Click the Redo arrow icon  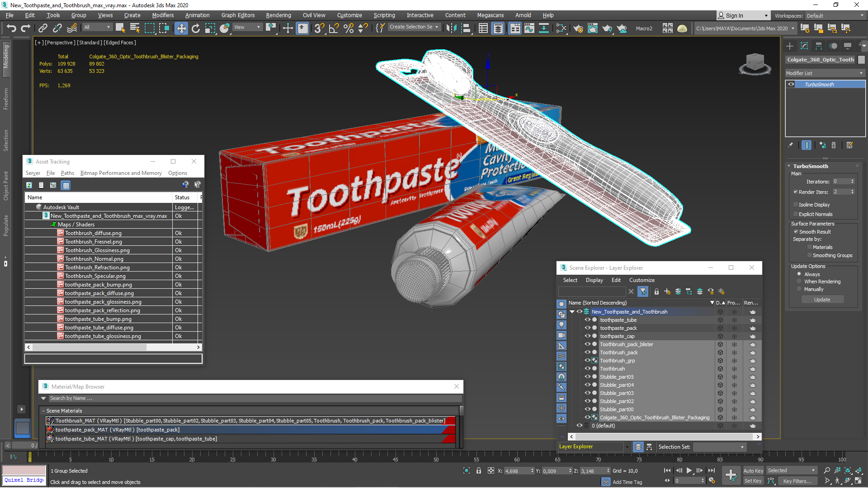26,28
